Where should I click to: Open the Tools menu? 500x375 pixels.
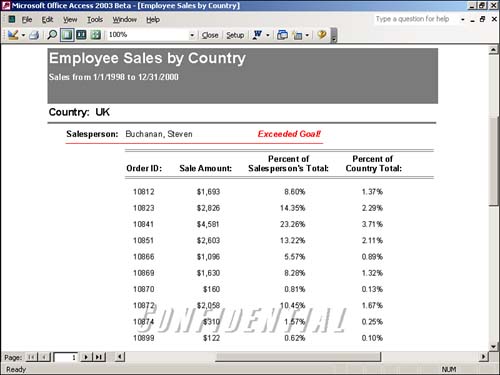pos(95,20)
